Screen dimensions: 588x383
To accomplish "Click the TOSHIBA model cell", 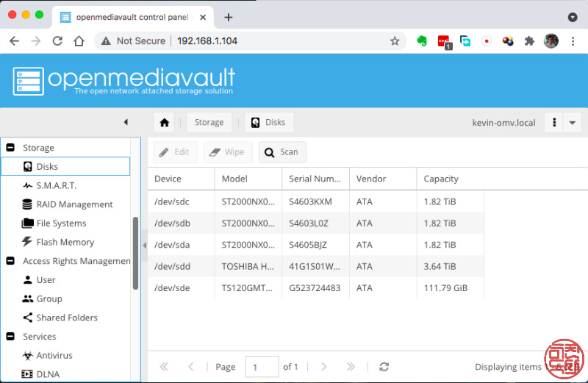I will click(248, 266).
